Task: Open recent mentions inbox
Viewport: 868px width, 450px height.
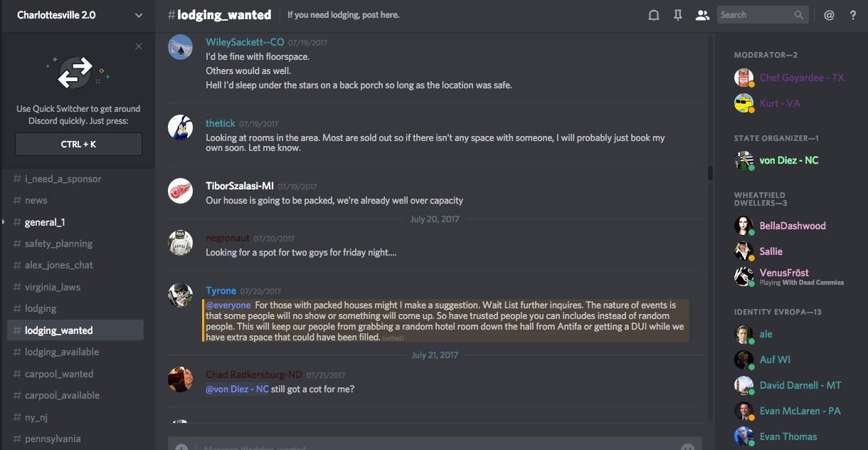Action: pyautogui.click(x=829, y=15)
